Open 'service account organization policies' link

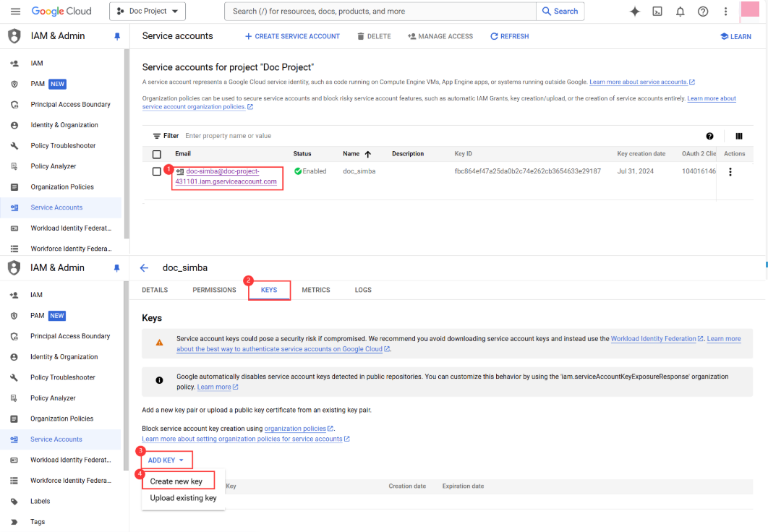(197, 107)
